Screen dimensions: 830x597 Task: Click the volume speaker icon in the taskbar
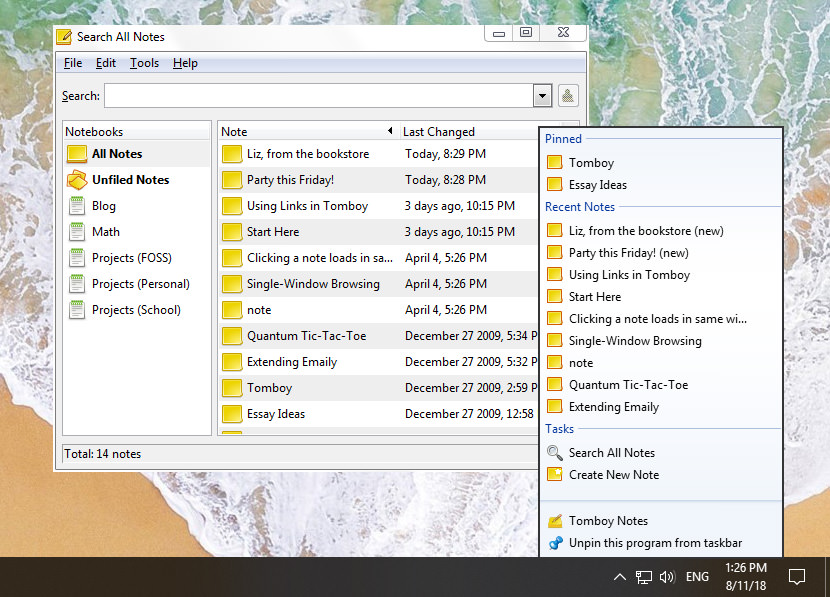667,577
